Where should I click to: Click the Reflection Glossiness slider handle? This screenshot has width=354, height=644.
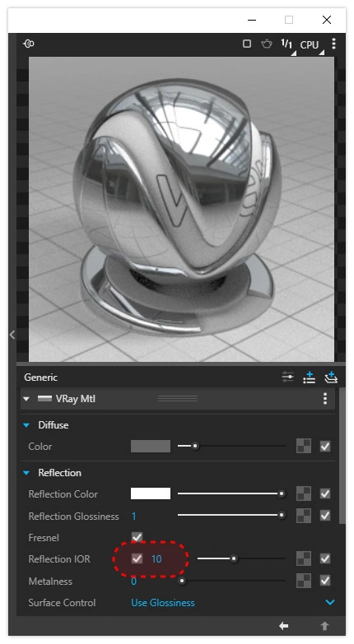(x=282, y=515)
